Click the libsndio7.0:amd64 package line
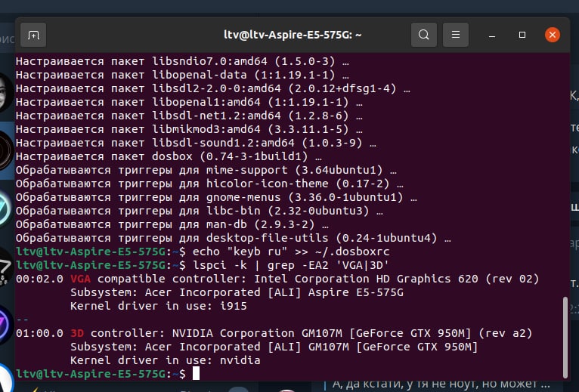The width and height of the screenshot is (579, 392). 182,61
